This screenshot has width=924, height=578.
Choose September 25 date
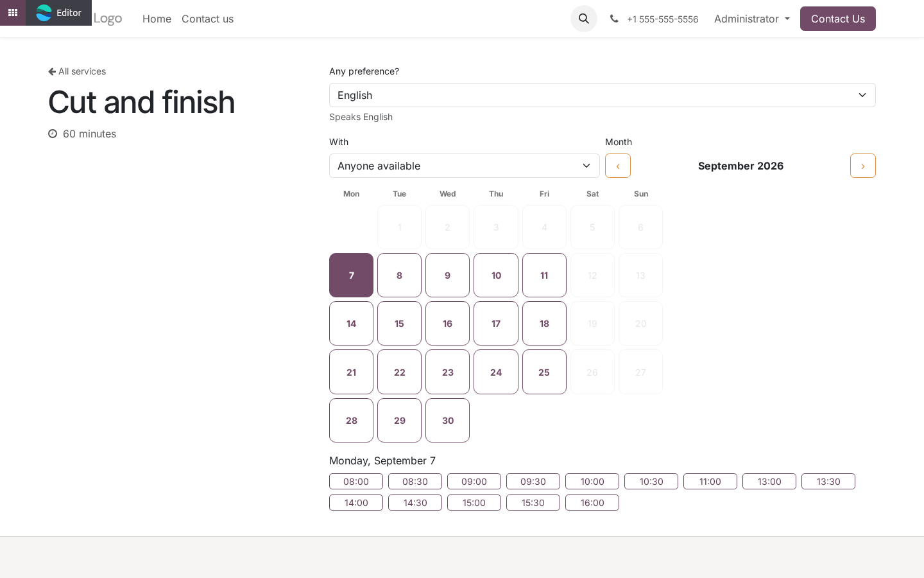point(544,372)
